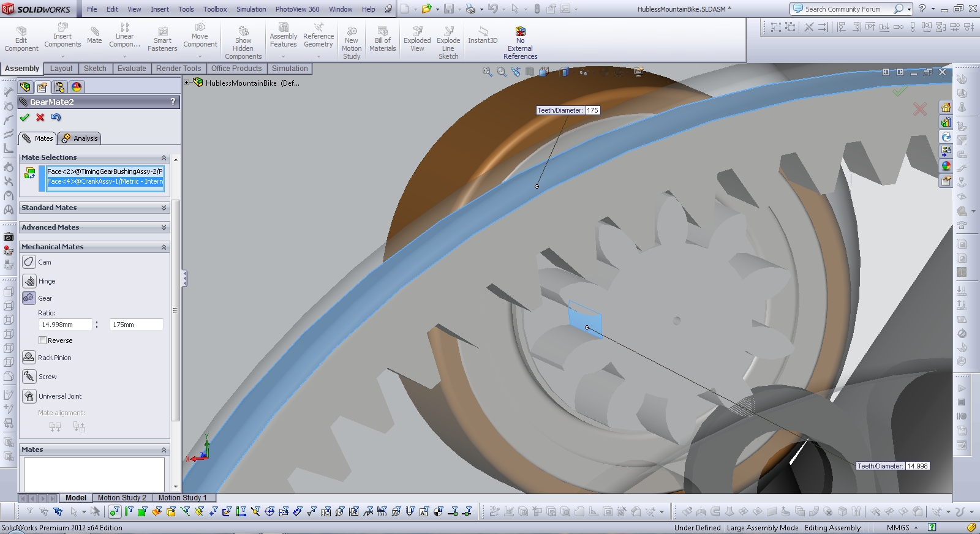Select Universal Joint mate
Viewport: 980px width, 534px height.
[x=29, y=396]
